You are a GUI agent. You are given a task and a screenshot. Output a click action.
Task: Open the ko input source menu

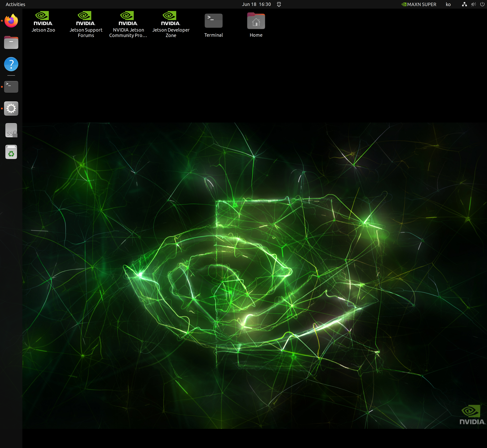point(448,4)
